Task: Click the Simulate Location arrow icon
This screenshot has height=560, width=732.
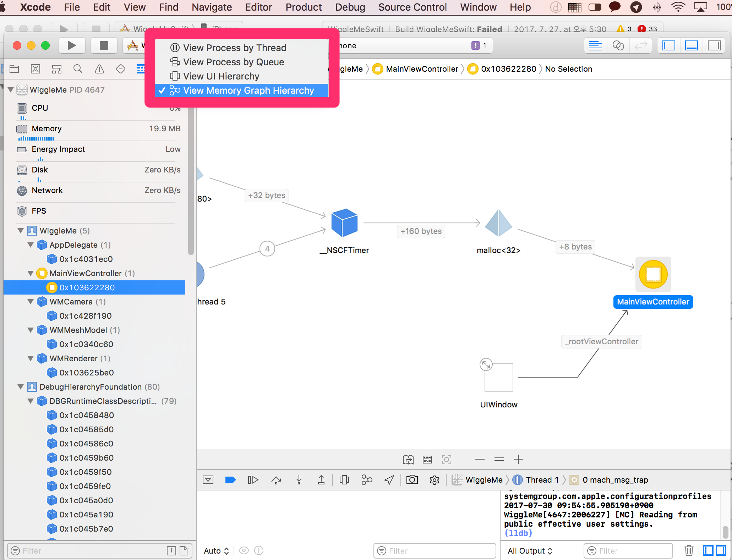Action: (x=389, y=480)
